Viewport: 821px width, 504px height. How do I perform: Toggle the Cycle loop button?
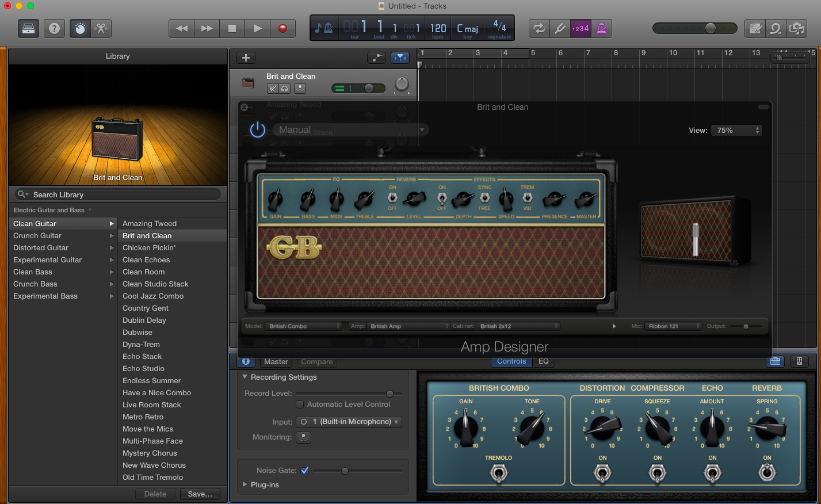point(539,28)
